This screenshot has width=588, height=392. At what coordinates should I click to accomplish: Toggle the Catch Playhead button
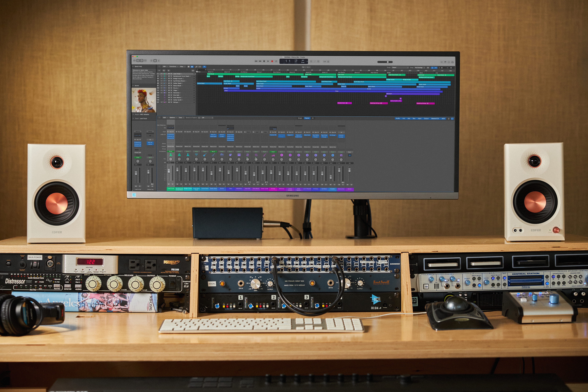point(204,67)
